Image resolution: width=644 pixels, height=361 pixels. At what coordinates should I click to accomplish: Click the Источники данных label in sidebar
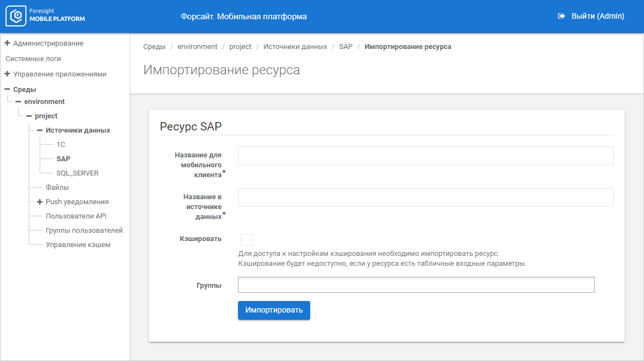[78, 130]
